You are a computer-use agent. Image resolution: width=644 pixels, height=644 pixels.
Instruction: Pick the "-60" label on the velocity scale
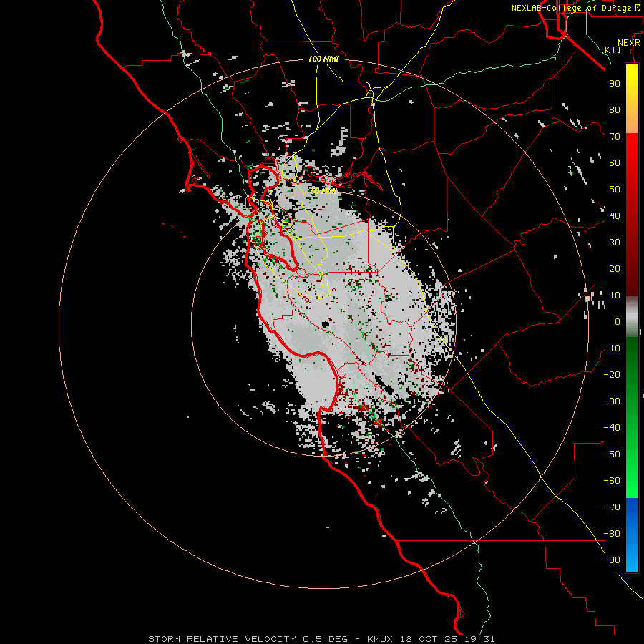click(612, 481)
